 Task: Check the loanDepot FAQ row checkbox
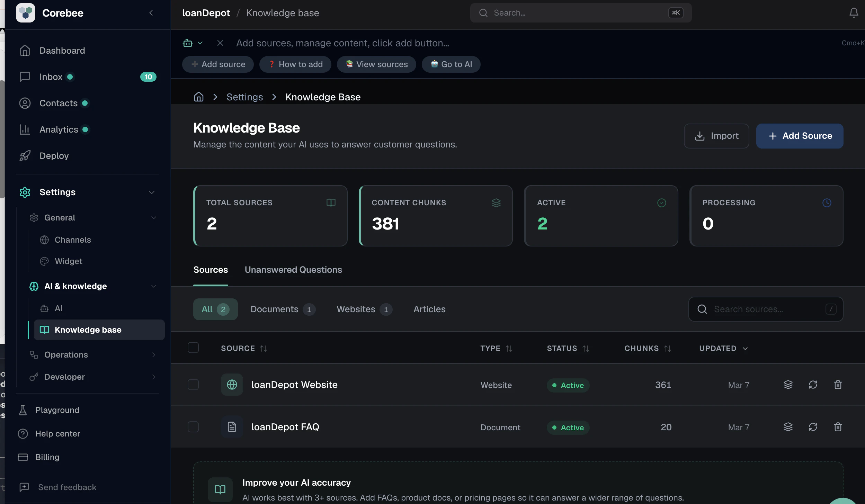point(193,427)
